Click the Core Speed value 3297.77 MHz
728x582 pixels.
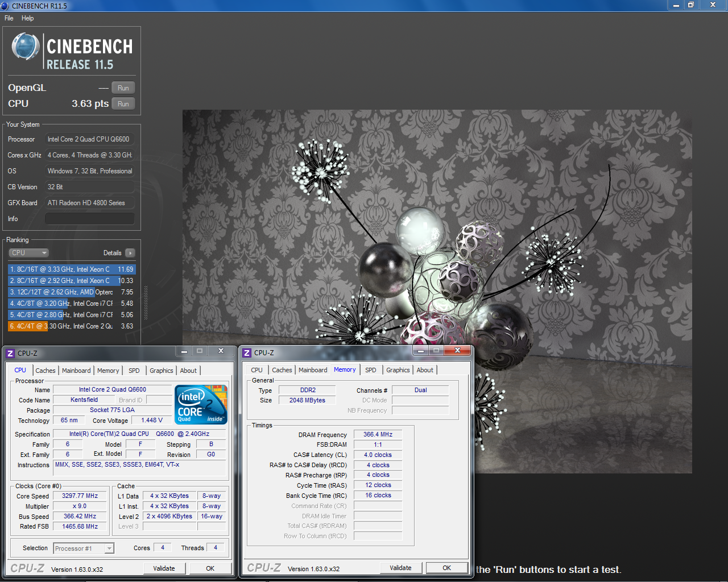click(80, 496)
